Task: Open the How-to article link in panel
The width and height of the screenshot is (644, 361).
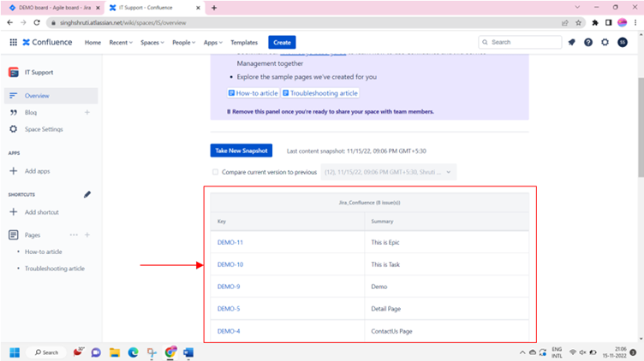Action: pos(253,93)
